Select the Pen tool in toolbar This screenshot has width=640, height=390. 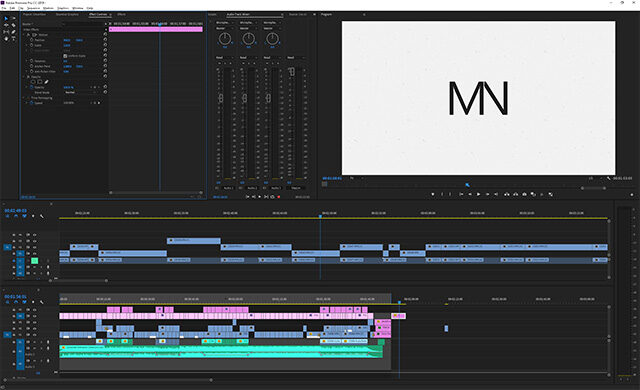13,31
